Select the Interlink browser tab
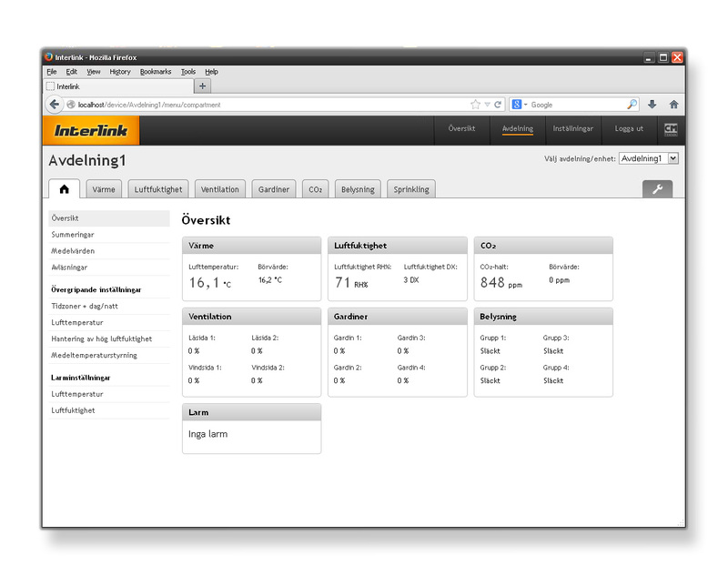 coord(119,86)
